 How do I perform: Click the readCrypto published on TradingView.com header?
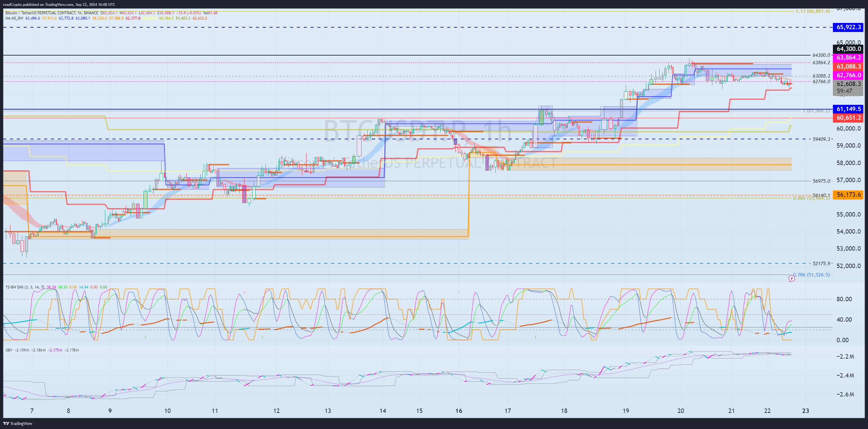pos(59,4)
